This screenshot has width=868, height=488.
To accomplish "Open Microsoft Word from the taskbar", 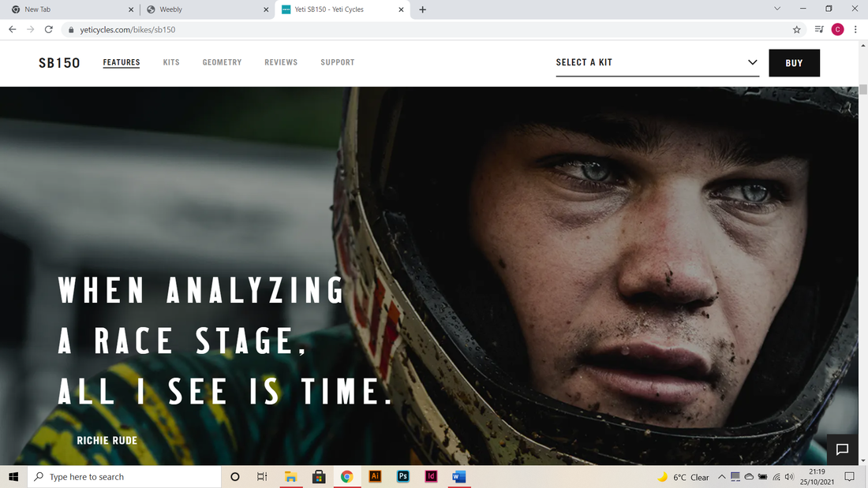I will click(x=459, y=476).
